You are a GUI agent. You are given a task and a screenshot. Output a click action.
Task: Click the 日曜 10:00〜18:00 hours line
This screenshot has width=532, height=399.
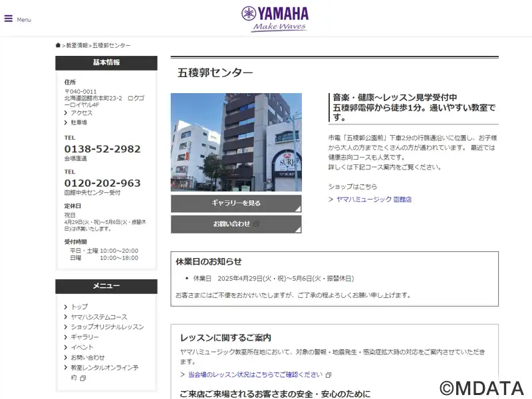(x=104, y=258)
